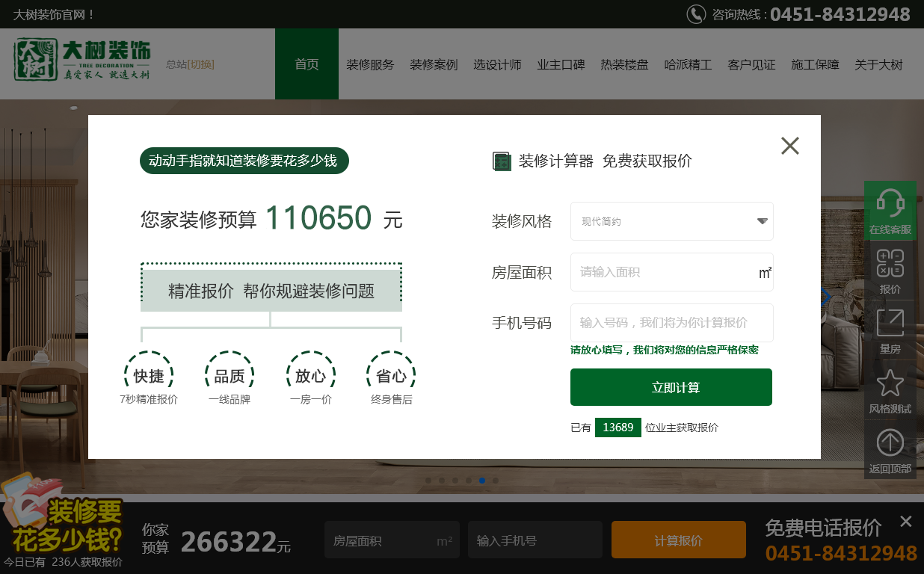This screenshot has width=924, height=574.
Task: Click the budget figure 110650
Action: [318, 218]
